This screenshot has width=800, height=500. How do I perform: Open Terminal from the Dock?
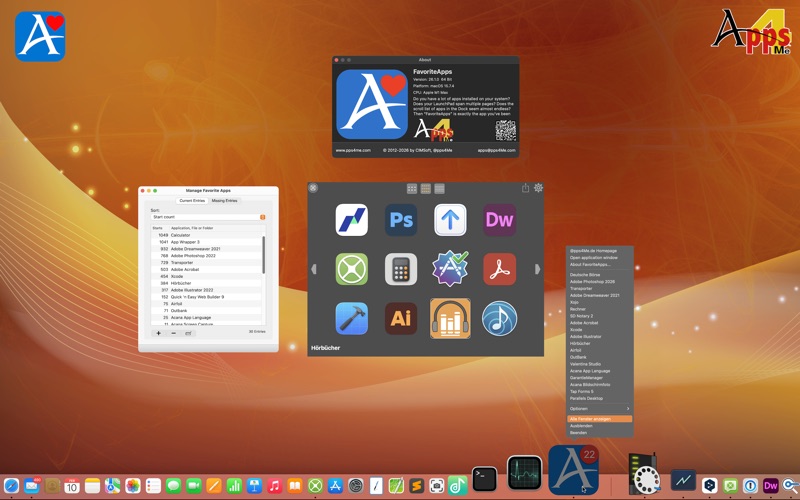484,479
